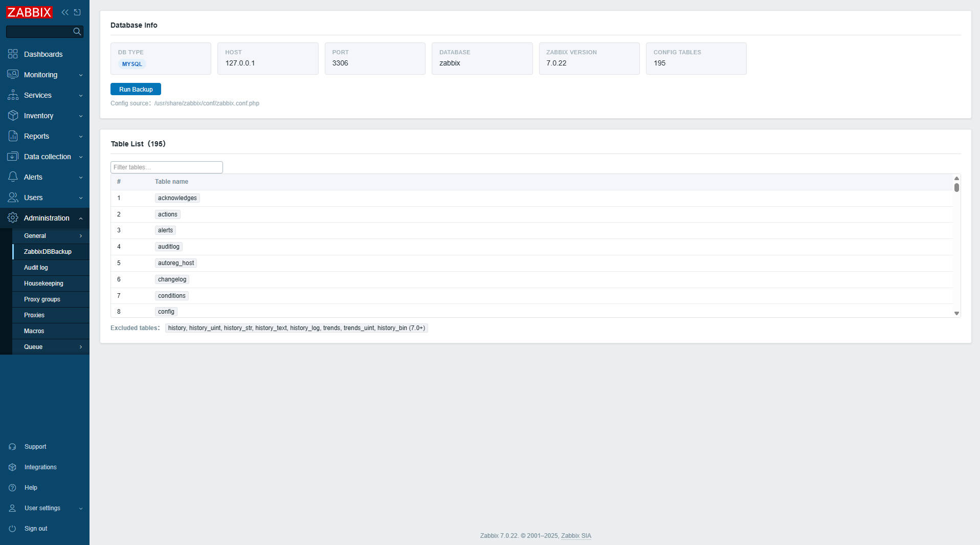
Task: Click the table list scrollbar thumb
Action: point(956,187)
